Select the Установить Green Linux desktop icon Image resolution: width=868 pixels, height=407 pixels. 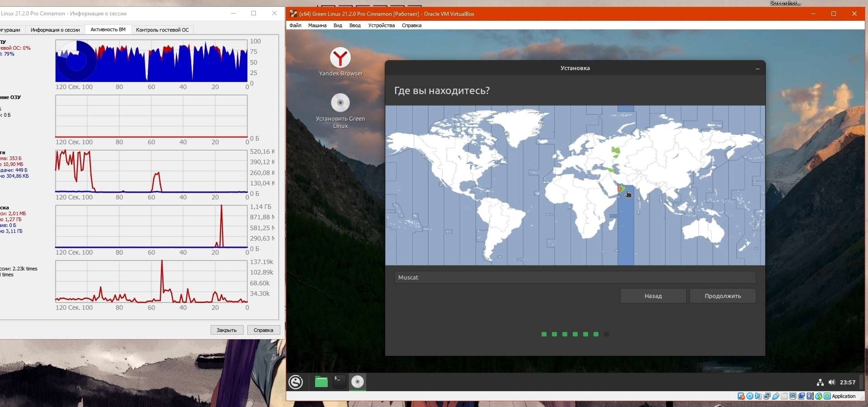[x=340, y=111]
